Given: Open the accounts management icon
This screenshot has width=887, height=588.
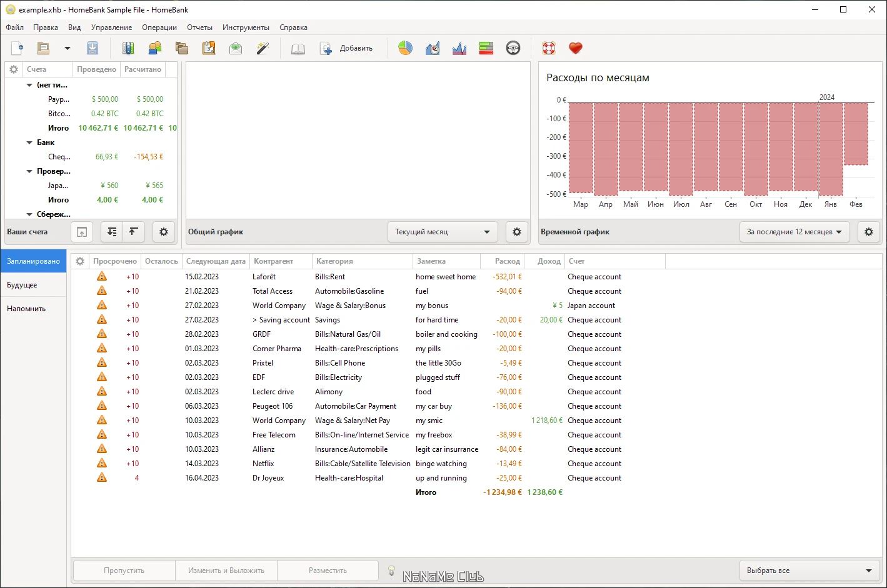Looking at the screenshot, I should pyautogui.click(x=128, y=48).
